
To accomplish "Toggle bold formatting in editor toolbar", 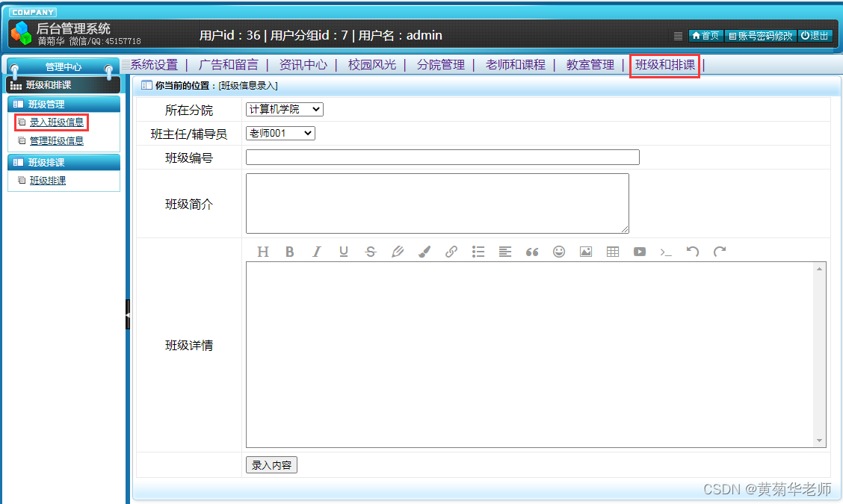I will point(290,252).
